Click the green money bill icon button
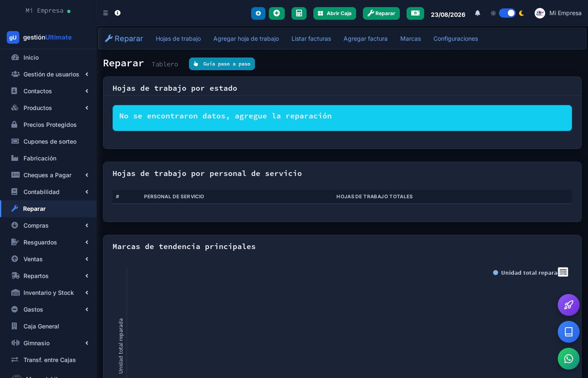The height and width of the screenshot is (378, 588). [415, 13]
